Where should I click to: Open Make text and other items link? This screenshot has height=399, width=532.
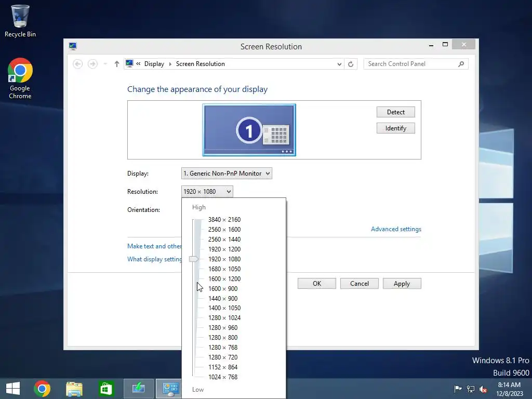154,246
